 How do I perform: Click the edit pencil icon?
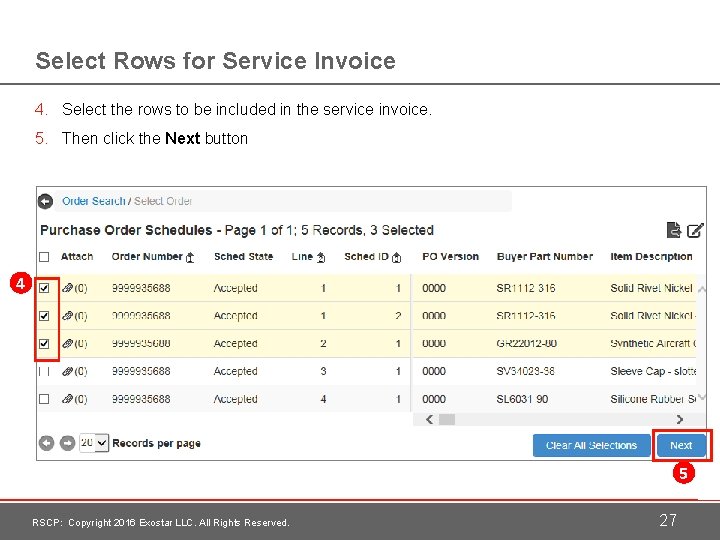695,230
